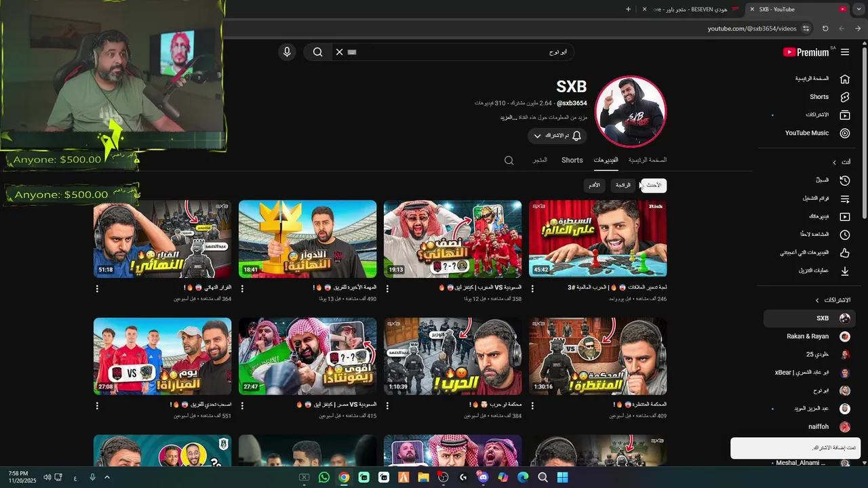
Task: Switch to the المتجر channel tab
Action: coord(540,160)
